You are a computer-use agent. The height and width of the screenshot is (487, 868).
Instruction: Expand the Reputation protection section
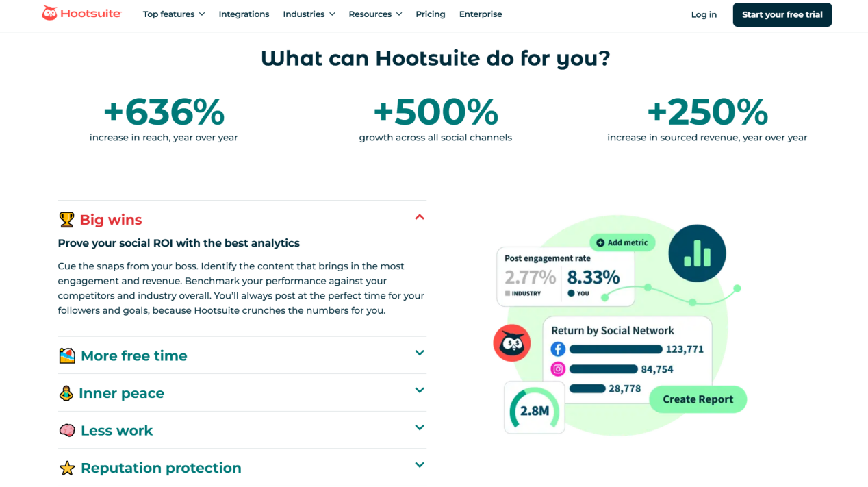coord(420,465)
